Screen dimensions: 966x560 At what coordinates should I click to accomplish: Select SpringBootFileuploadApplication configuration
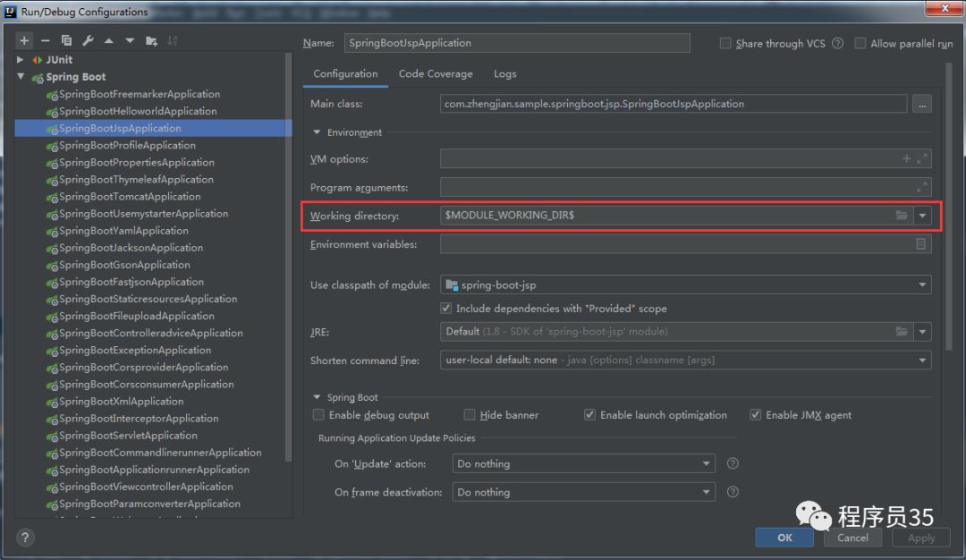coord(137,316)
